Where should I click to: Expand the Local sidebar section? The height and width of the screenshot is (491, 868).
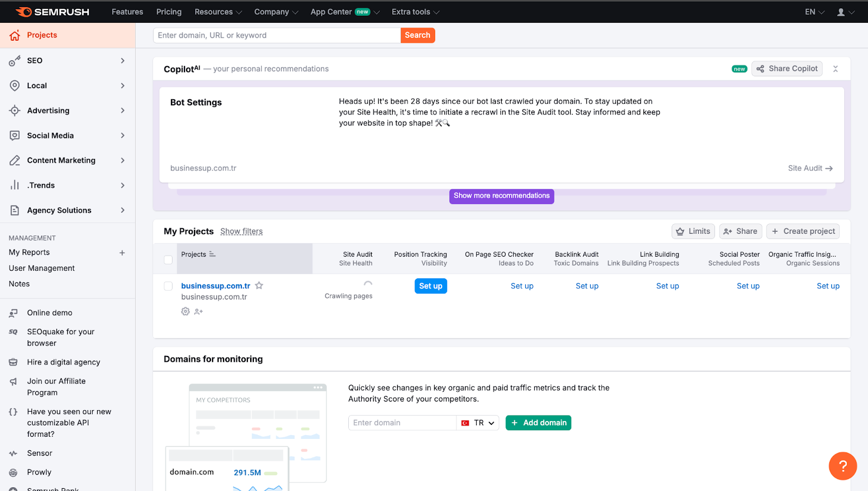pyautogui.click(x=123, y=86)
